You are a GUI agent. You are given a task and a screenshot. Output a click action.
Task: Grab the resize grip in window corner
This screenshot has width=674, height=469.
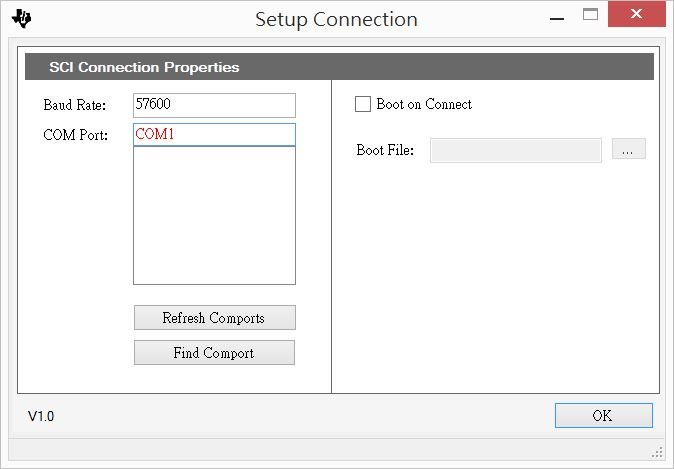click(x=657, y=453)
